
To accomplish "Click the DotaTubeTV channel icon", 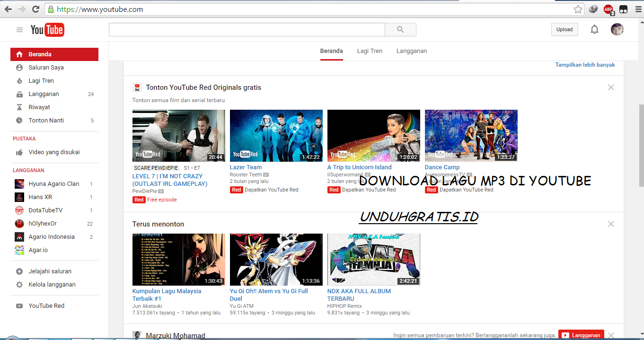I will 19,210.
